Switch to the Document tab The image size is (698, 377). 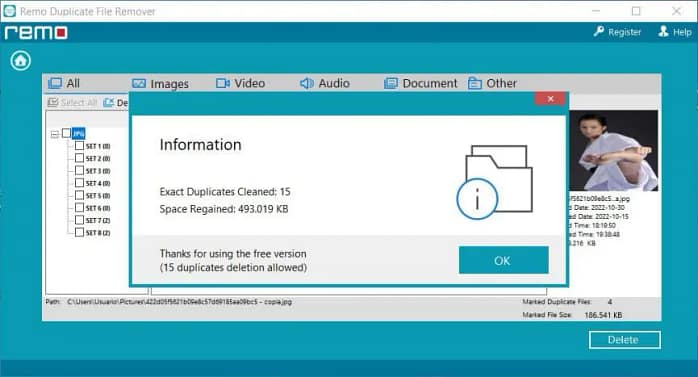pyautogui.click(x=421, y=83)
